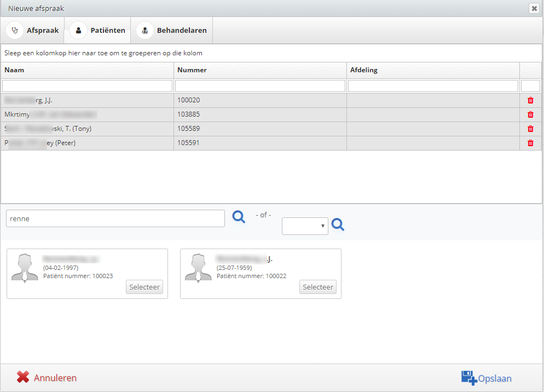Cancel with the Annuleren button

[47, 377]
